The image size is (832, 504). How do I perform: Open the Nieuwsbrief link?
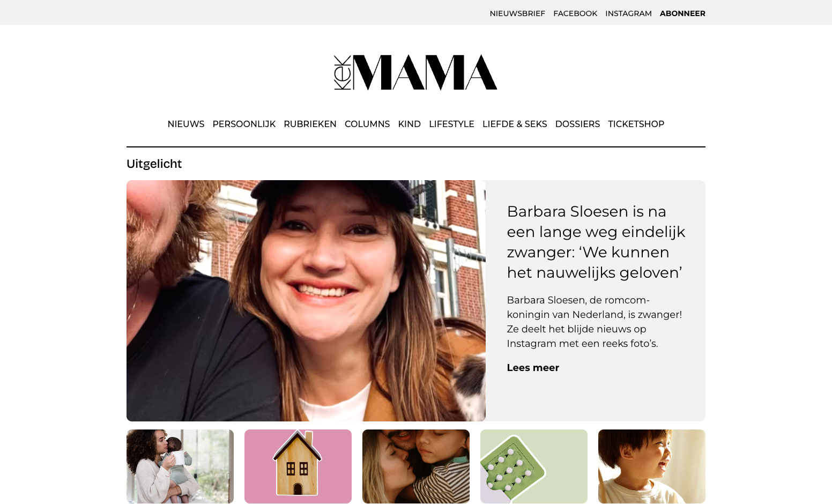pos(517,13)
